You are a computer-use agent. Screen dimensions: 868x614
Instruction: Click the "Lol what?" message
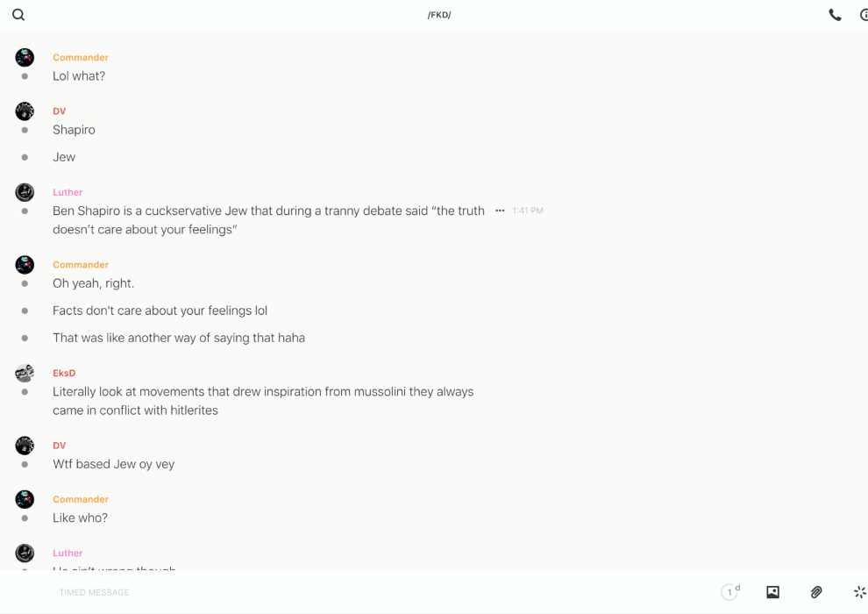(x=79, y=76)
